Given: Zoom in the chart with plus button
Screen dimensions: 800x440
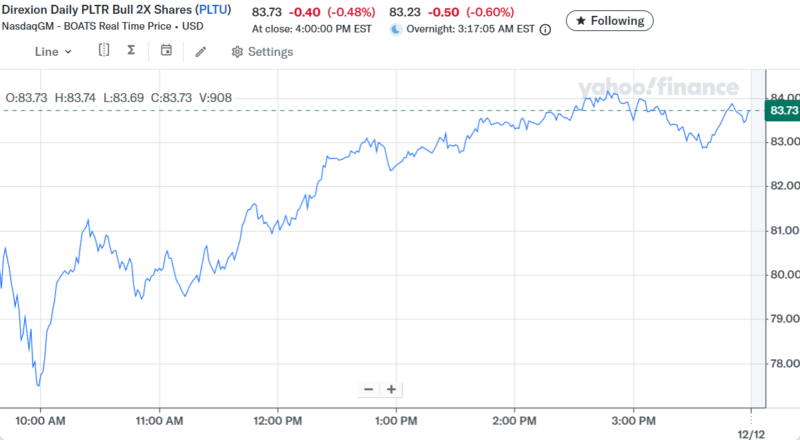Looking at the screenshot, I should point(391,389).
